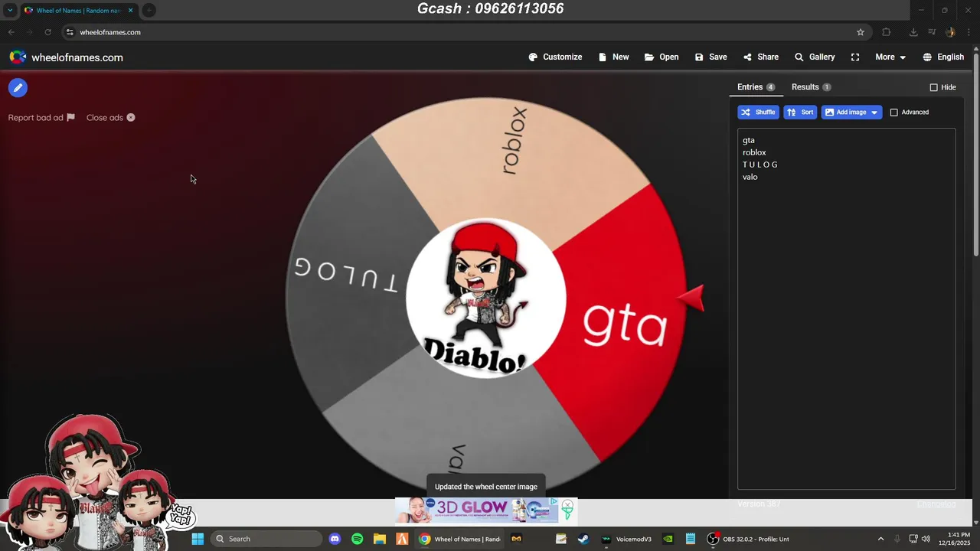980x551 pixels.
Task: Expand the More dropdown menu
Action: 890,57
